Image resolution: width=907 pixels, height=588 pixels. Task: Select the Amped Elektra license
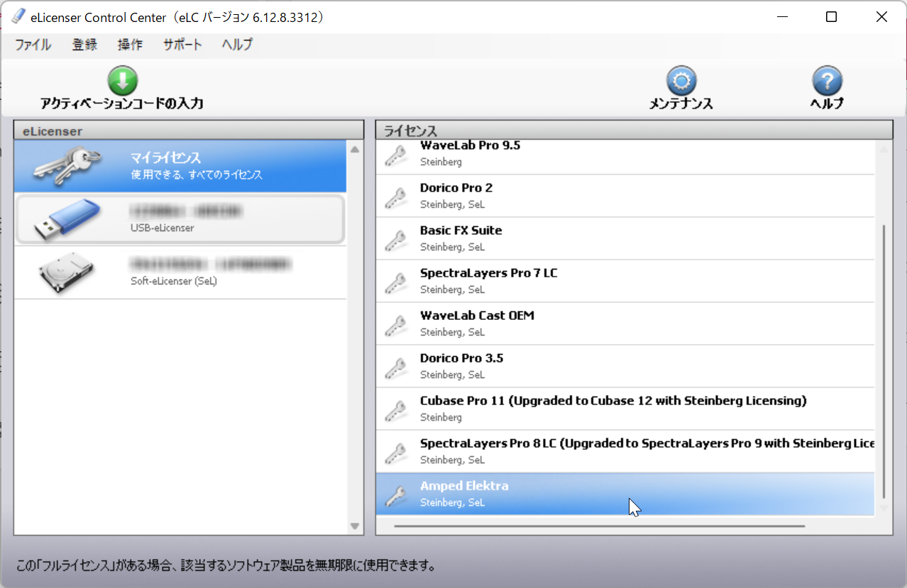point(625,494)
